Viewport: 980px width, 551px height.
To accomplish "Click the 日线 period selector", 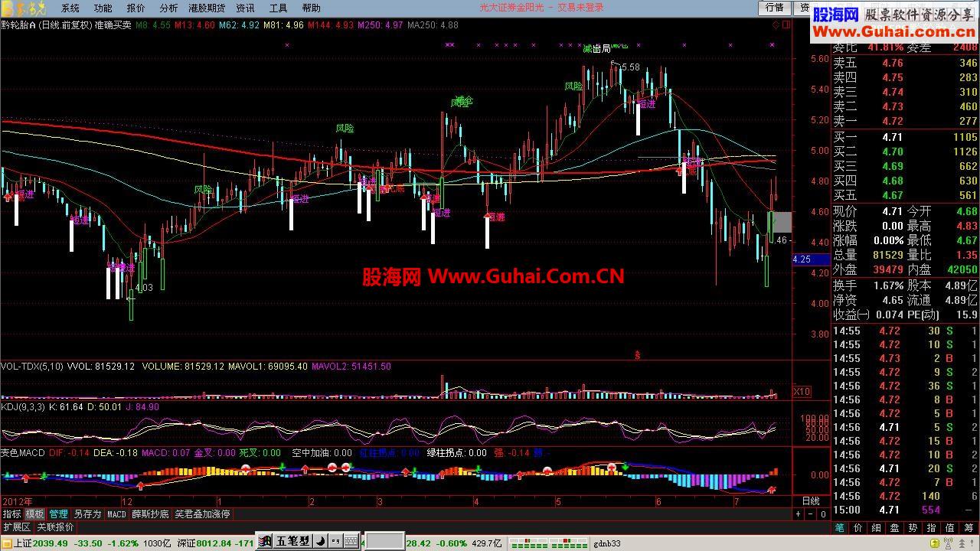I will (810, 501).
